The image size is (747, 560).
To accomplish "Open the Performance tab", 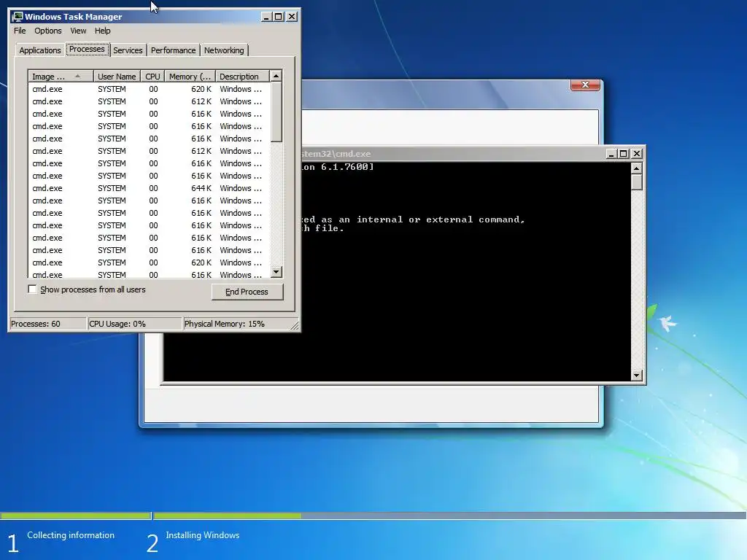I will coord(173,50).
